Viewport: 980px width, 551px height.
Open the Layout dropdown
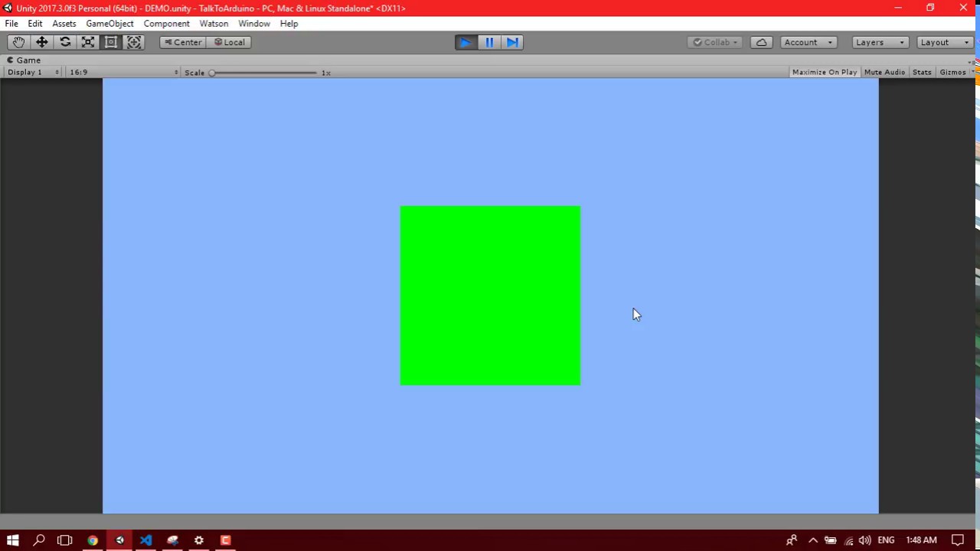945,42
